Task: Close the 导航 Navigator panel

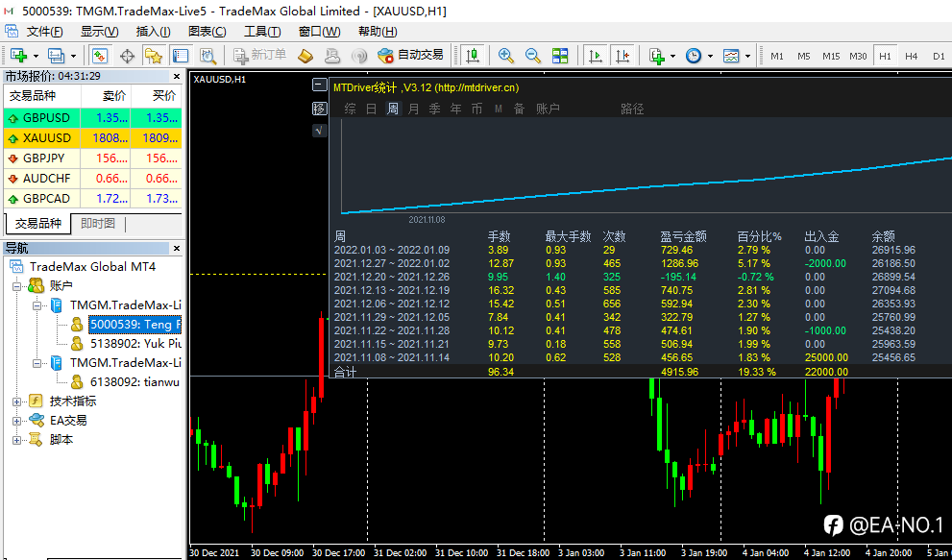Action: (x=177, y=249)
